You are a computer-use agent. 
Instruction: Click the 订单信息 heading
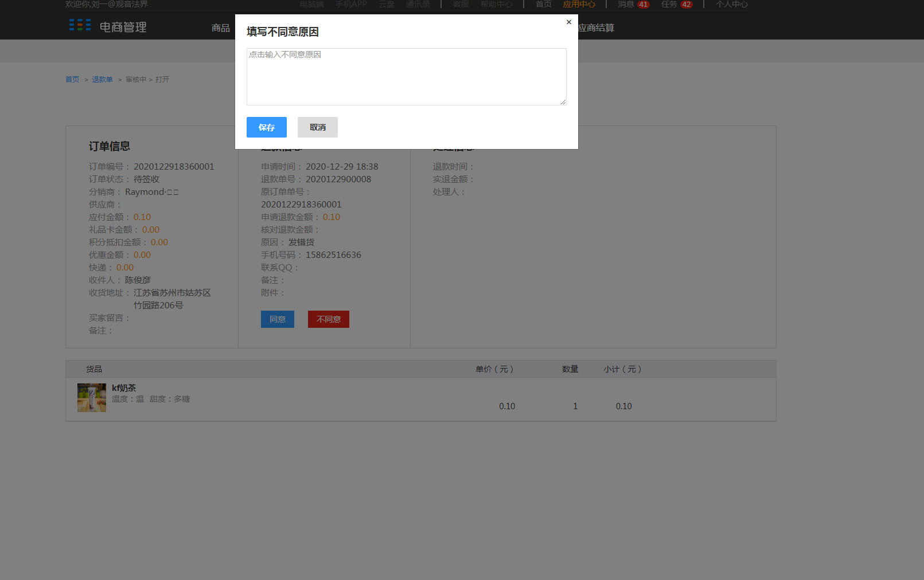pyautogui.click(x=110, y=146)
